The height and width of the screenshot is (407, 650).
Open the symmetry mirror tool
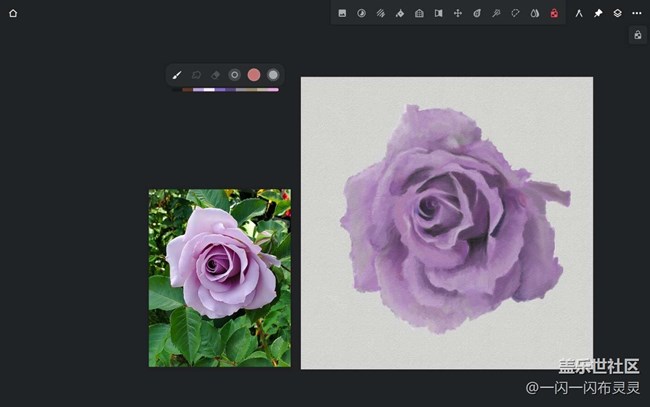[x=438, y=13]
